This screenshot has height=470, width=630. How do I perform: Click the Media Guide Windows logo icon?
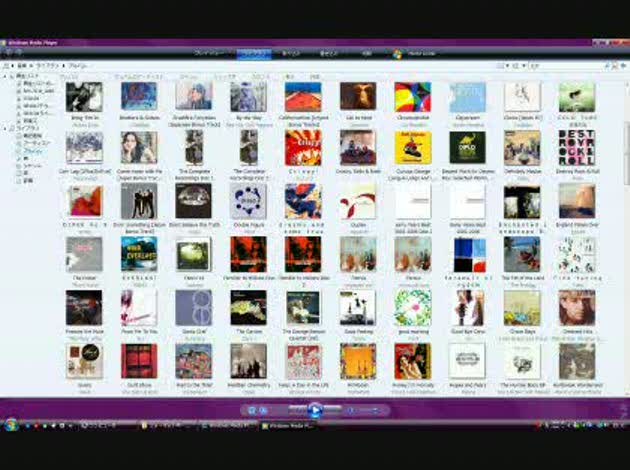click(x=398, y=53)
